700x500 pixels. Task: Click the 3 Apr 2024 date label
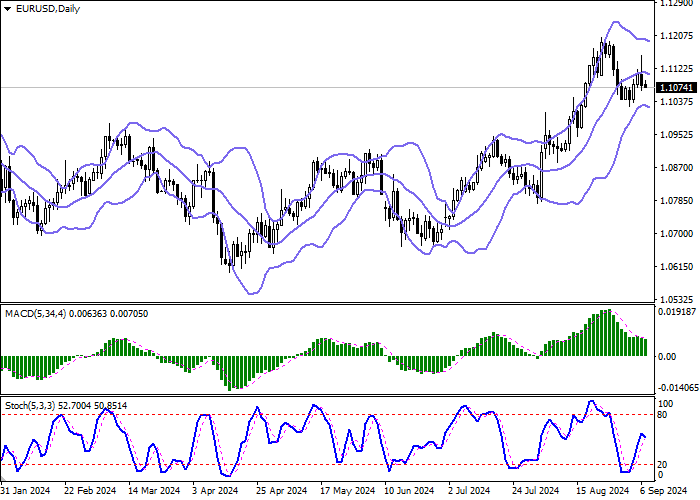[216, 491]
